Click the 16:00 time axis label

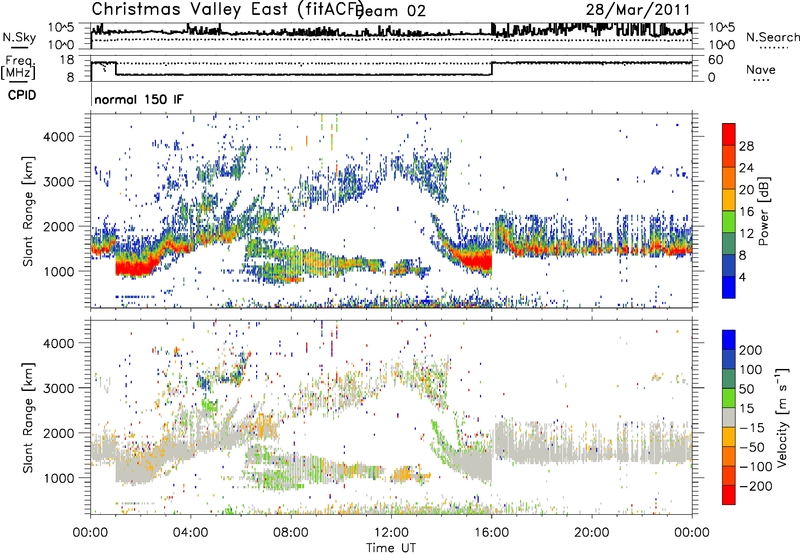(491, 533)
